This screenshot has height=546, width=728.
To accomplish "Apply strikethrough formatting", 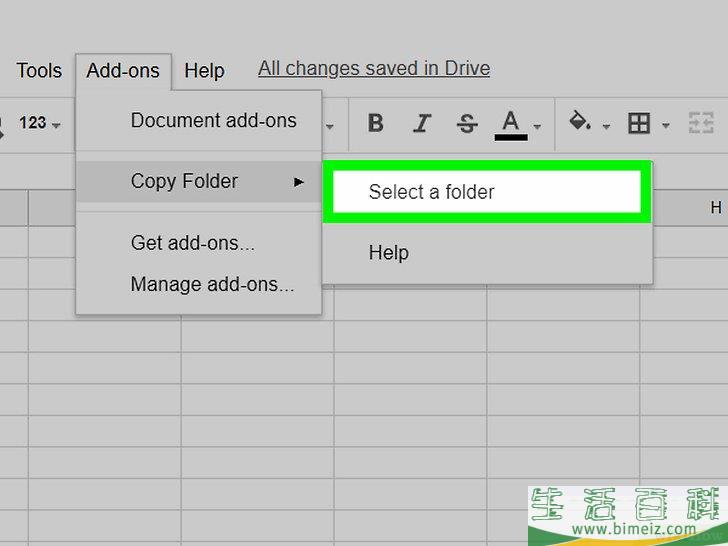I will tap(466, 123).
